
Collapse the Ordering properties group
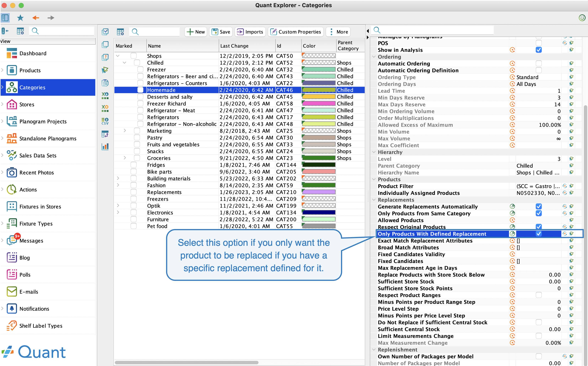tap(374, 57)
